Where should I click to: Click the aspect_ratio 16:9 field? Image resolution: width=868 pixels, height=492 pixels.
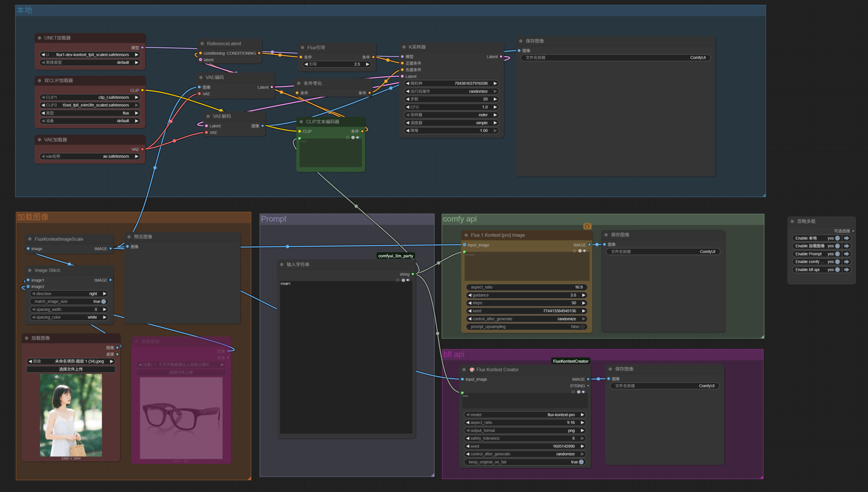point(526,287)
